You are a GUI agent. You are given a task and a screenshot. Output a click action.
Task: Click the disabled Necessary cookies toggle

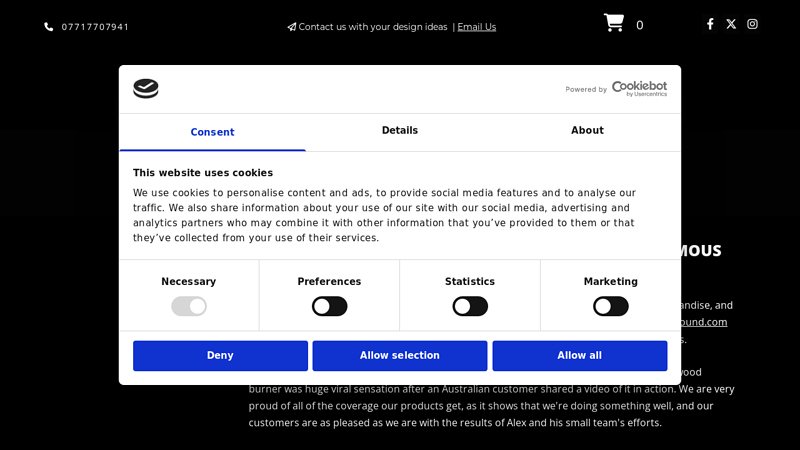[x=189, y=307]
